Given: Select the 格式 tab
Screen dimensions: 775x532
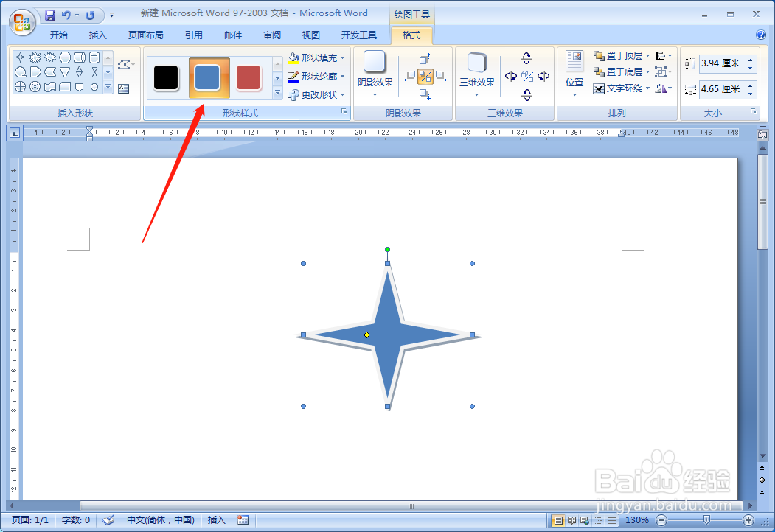Looking at the screenshot, I should tap(411, 35).
